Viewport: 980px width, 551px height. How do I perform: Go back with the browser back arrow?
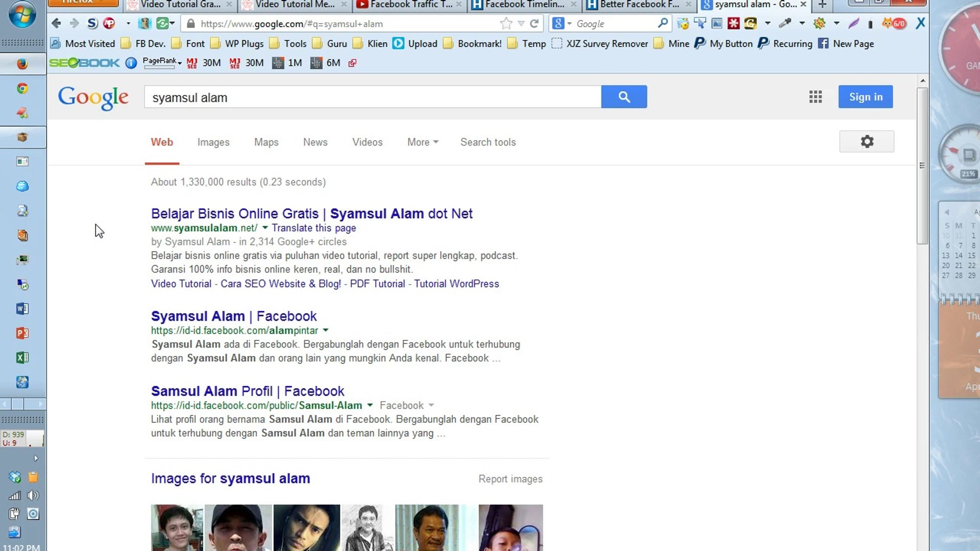tap(56, 23)
